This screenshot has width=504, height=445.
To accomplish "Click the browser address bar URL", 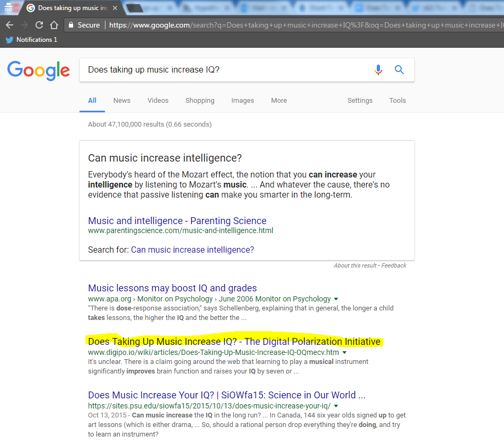I will [x=302, y=25].
